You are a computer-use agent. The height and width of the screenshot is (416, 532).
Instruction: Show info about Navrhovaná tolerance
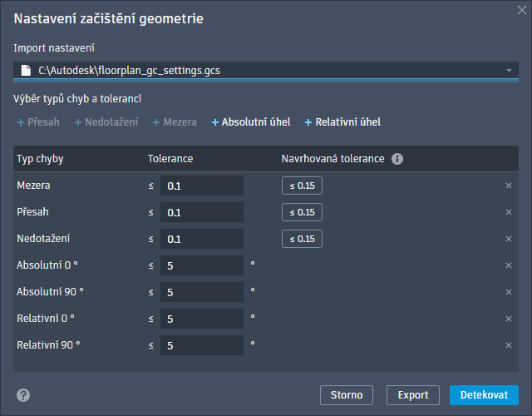tap(397, 158)
